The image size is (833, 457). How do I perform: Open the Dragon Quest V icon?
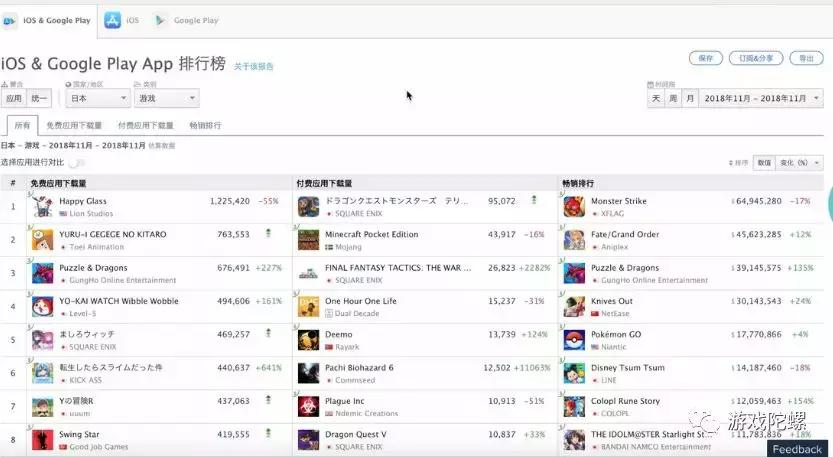point(309,440)
